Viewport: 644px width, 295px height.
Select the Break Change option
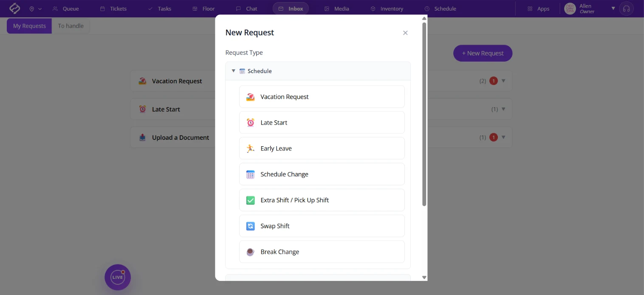pyautogui.click(x=322, y=252)
